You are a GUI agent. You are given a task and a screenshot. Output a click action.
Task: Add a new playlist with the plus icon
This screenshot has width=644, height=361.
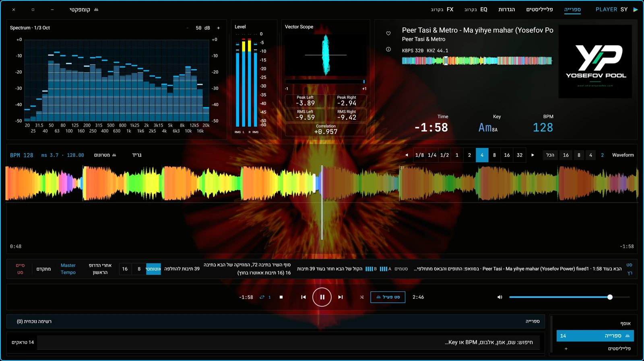tap(566, 349)
